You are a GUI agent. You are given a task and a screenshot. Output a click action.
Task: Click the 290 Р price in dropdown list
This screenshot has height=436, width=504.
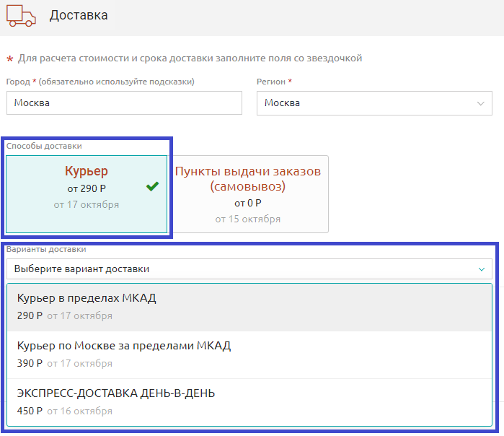(30, 315)
